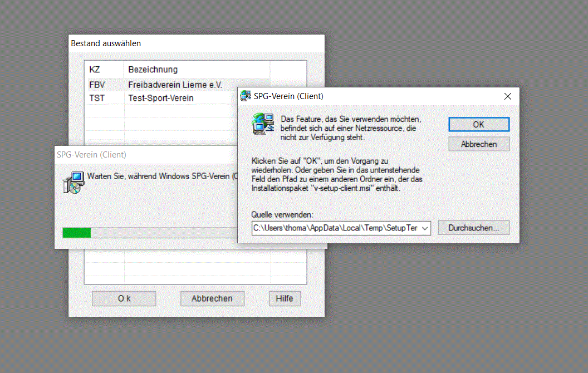Select the Freibadverein Lieme e.V. row
588x373 pixels.
click(x=175, y=85)
